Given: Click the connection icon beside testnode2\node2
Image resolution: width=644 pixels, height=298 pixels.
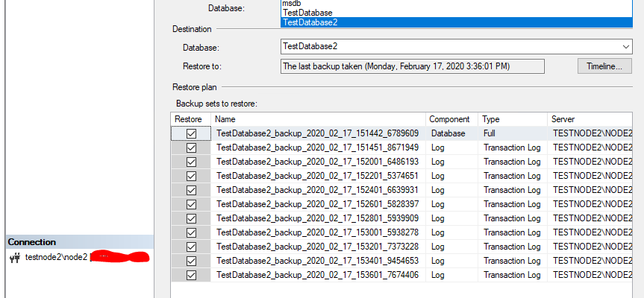Looking at the screenshot, I should pyautogui.click(x=15, y=257).
